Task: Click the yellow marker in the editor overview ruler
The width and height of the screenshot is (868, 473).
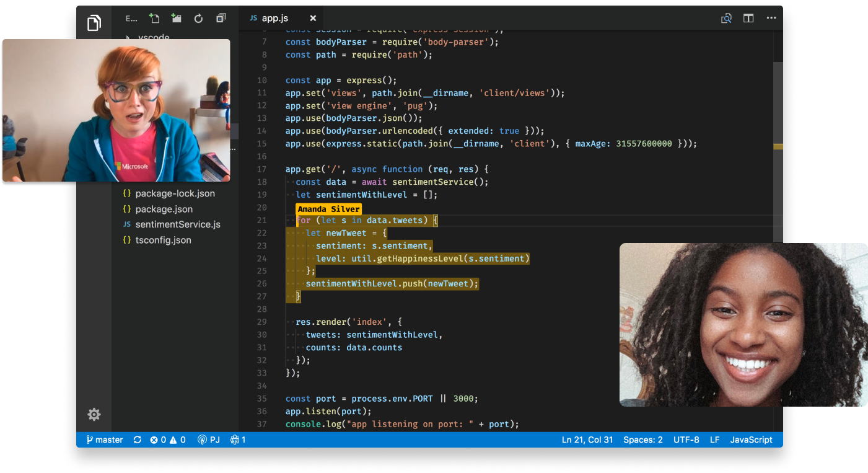Action: click(x=778, y=147)
